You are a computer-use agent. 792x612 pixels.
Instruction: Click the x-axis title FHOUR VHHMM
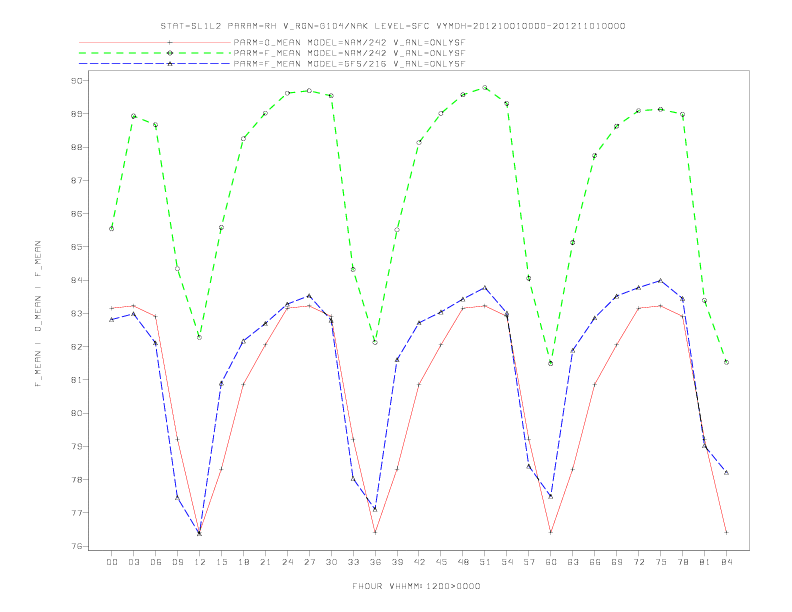pos(416,586)
